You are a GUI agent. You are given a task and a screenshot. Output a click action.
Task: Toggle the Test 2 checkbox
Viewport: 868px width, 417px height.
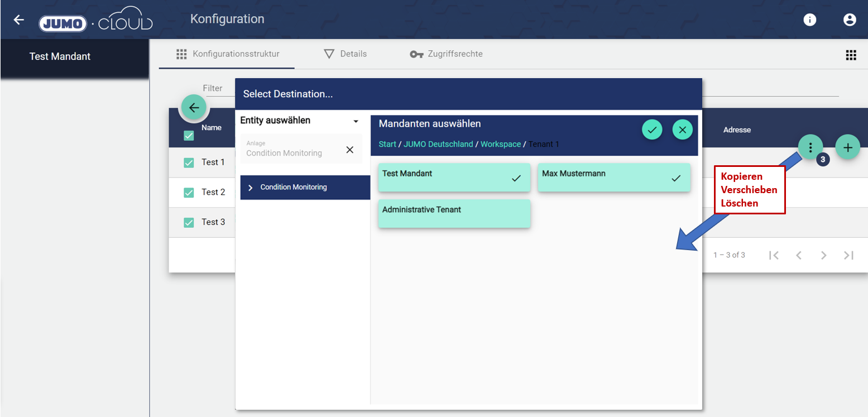(189, 193)
